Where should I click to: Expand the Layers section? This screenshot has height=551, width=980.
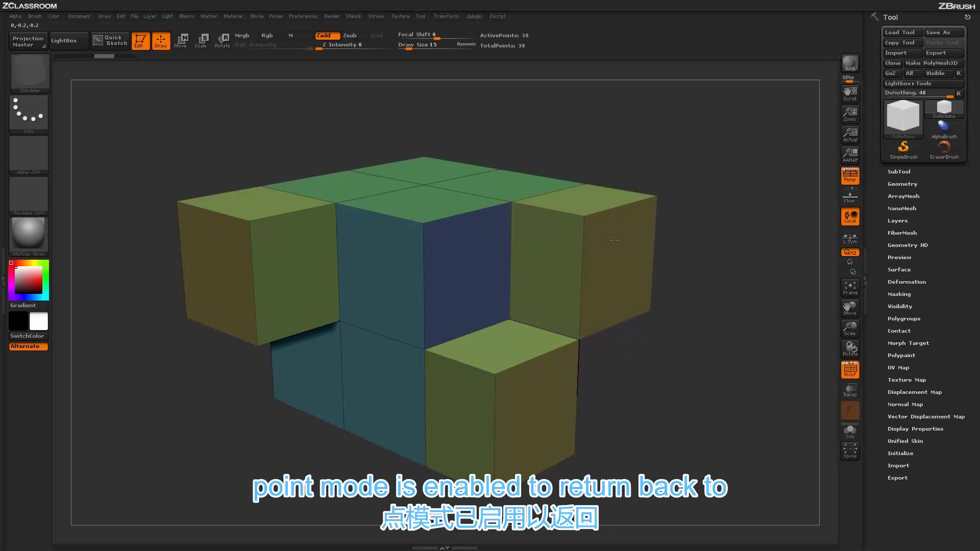(x=897, y=220)
